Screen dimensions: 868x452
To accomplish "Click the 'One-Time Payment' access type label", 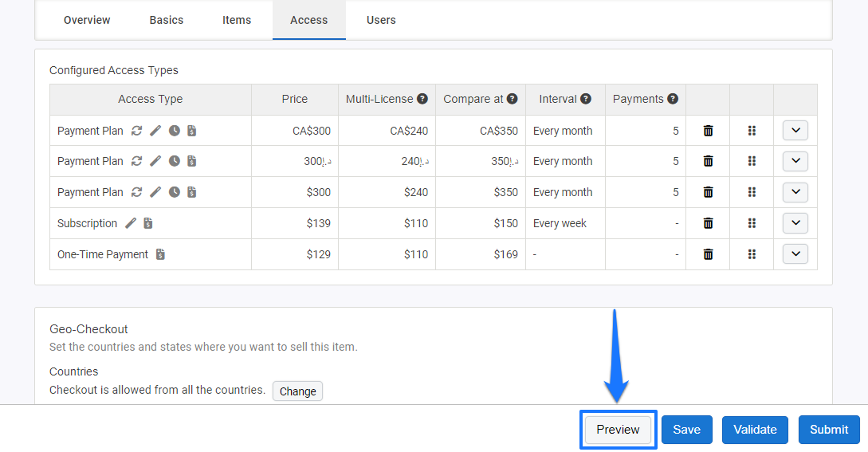I will [x=103, y=254].
